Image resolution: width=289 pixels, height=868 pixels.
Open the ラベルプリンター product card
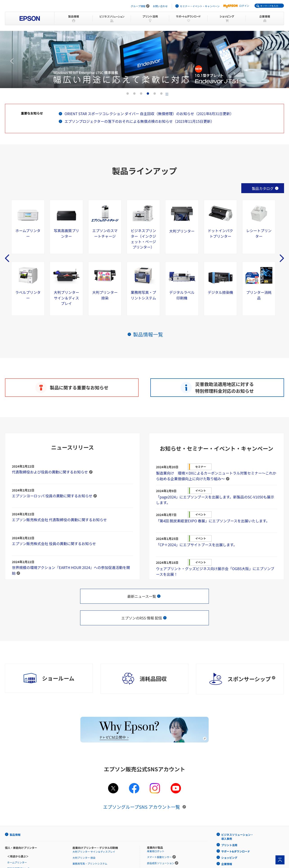28,288
